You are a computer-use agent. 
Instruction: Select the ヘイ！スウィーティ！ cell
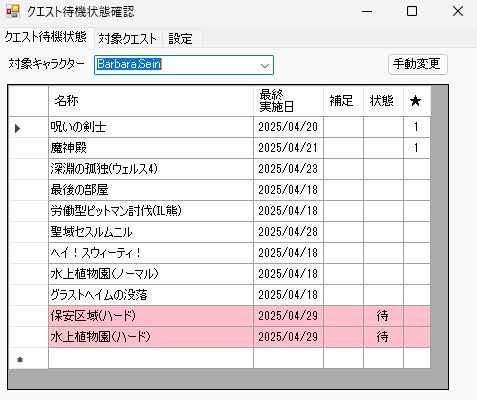click(x=151, y=253)
